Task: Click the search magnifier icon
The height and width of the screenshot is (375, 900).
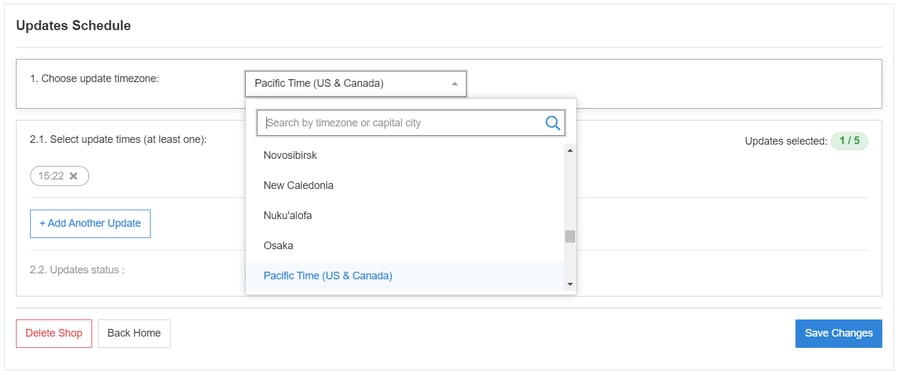Action: (552, 123)
